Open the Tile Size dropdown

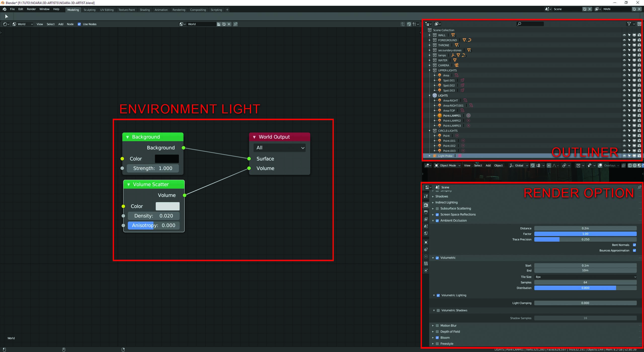pyautogui.click(x=585, y=277)
